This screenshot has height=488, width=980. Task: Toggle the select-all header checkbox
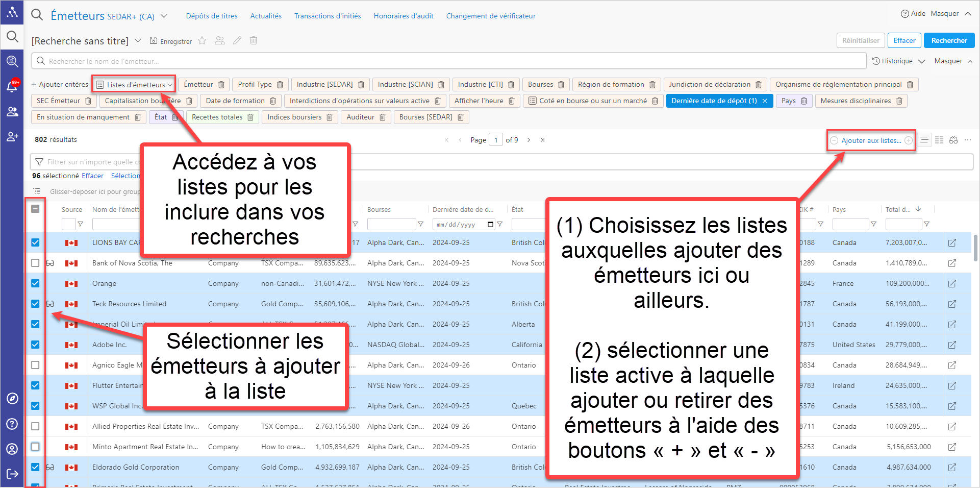pos(35,209)
